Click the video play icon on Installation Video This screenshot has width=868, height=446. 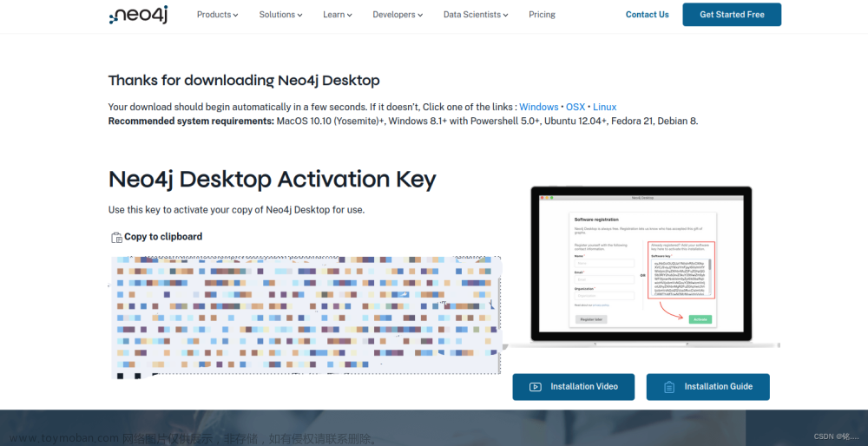[x=536, y=387]
